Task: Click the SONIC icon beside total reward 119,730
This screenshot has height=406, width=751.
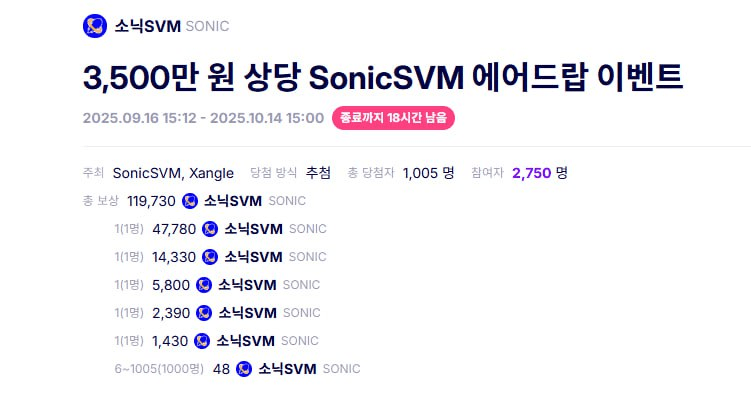Action: click(x=190, y=201)
